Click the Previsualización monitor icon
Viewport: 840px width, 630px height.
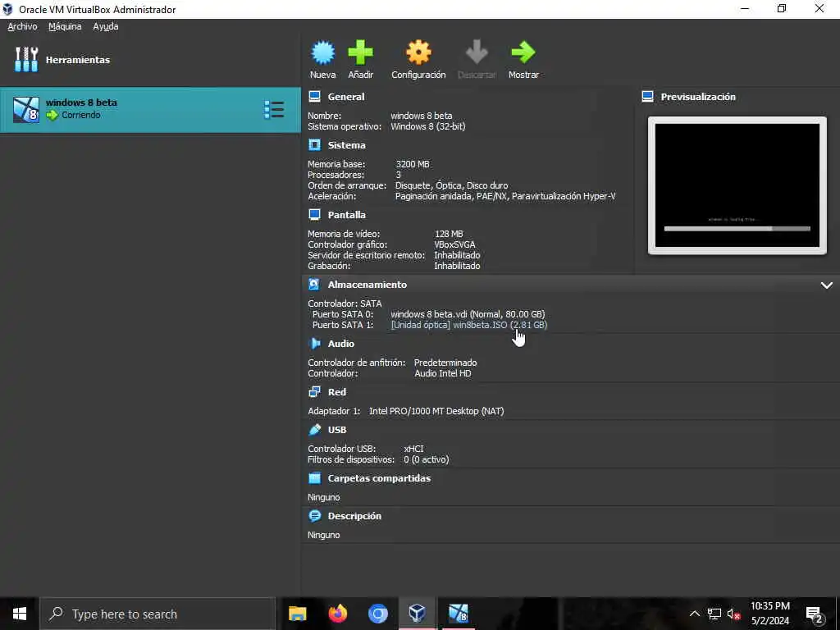point(648,97)
